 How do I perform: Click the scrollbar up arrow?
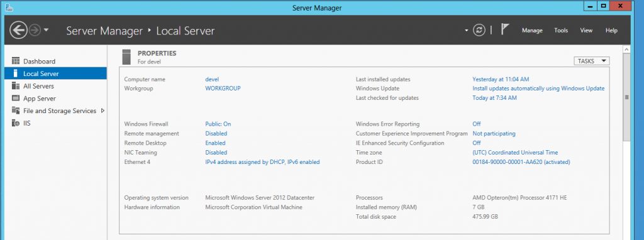coord(626,49)
